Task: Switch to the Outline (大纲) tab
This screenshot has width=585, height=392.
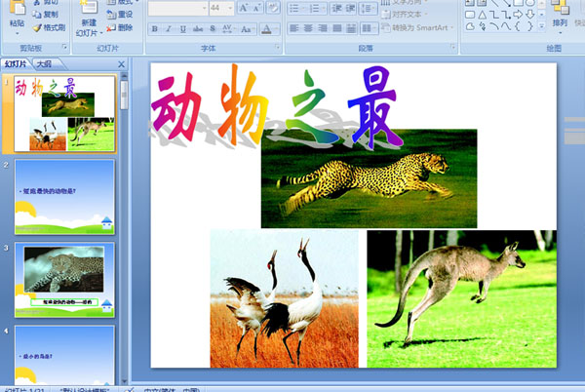Action: [45, 64]
